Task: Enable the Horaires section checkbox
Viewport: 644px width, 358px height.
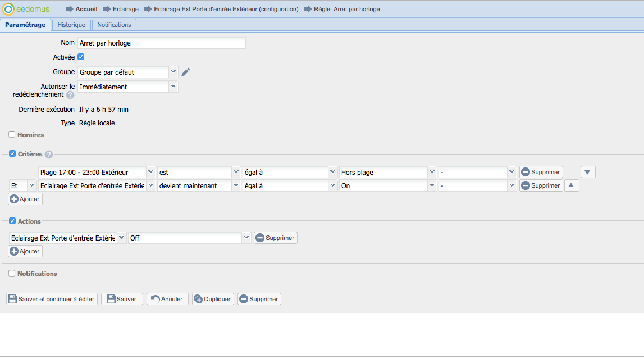Action: pos(12,135)
